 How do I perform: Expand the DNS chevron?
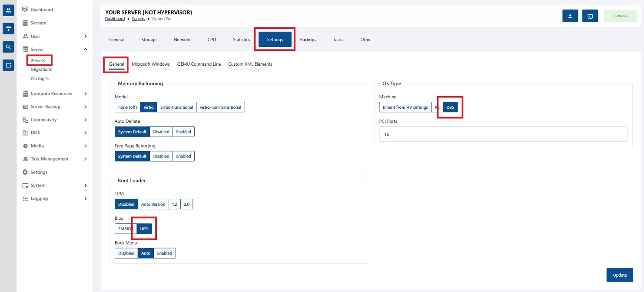pyautogui.click(x=86, y=133)
